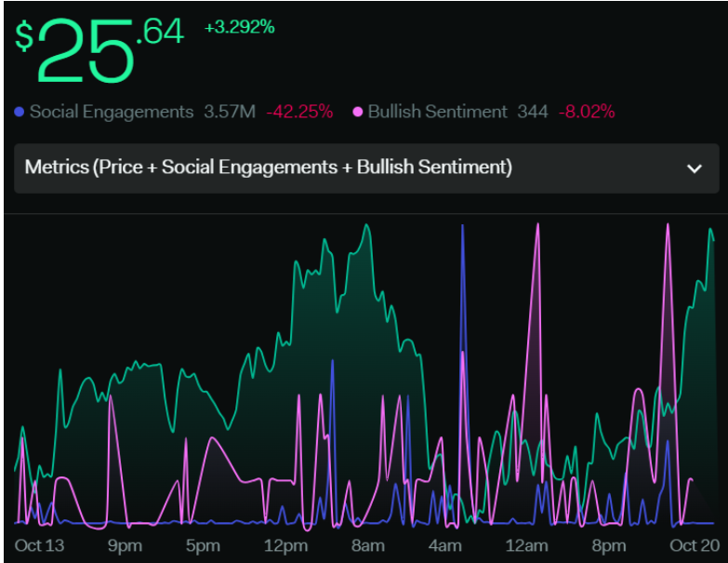Click the pink Bullish Sentiment legend dot

click(x=358, y=112)
